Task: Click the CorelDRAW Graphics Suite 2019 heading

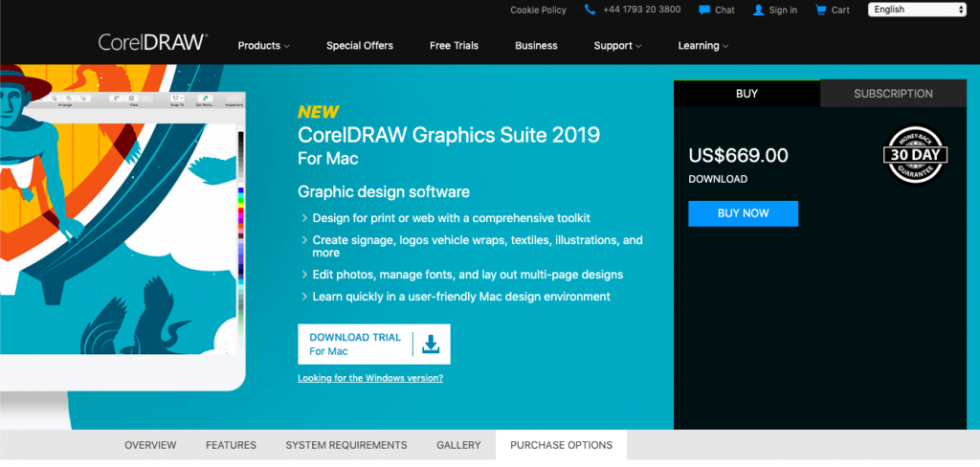Action: [449, 135]
